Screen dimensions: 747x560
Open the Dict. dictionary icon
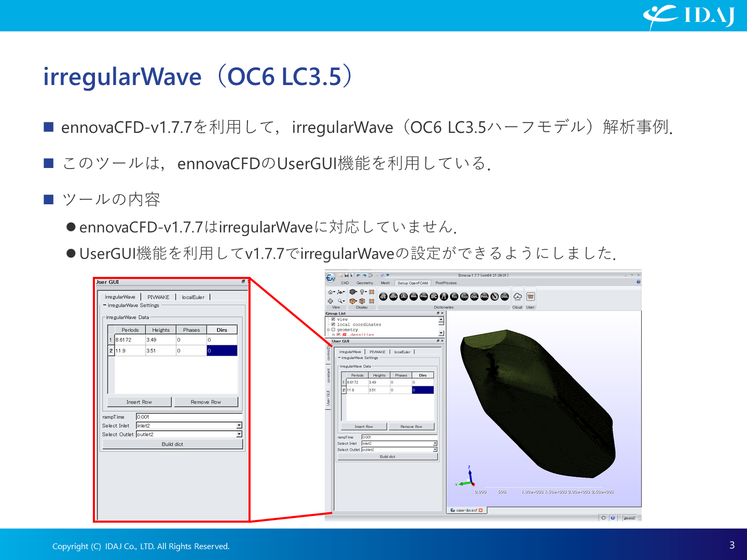pos(505,297)
